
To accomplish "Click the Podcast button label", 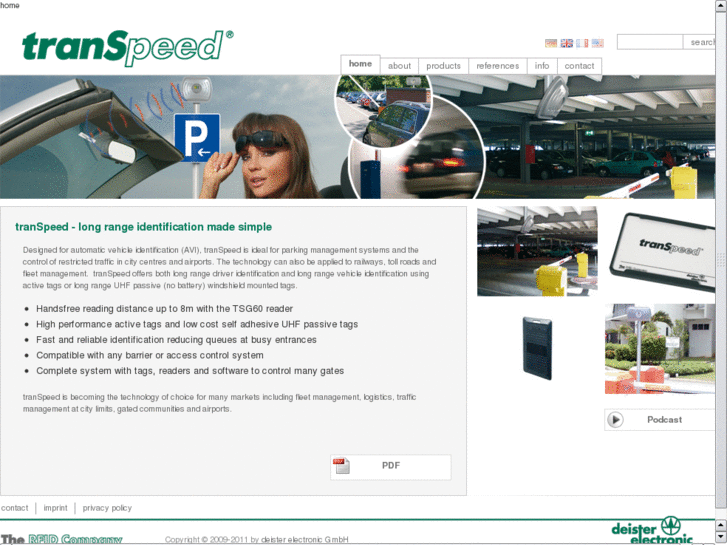I will click(x=664, y=420).
